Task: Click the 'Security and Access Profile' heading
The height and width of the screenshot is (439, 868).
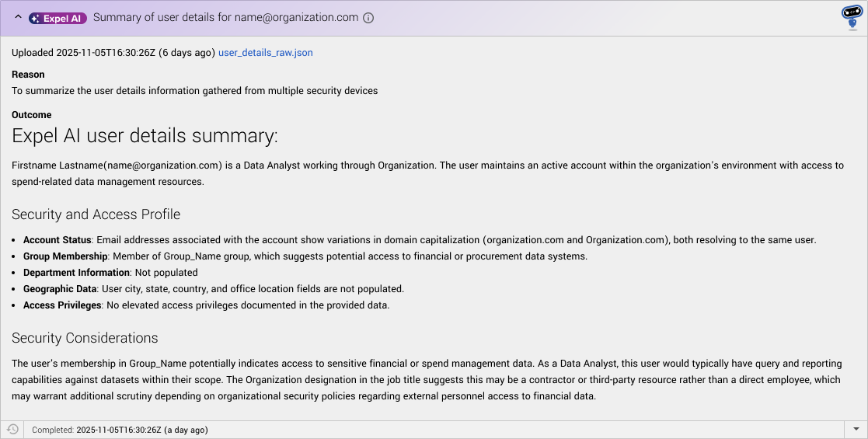Action: pos(96,214)
